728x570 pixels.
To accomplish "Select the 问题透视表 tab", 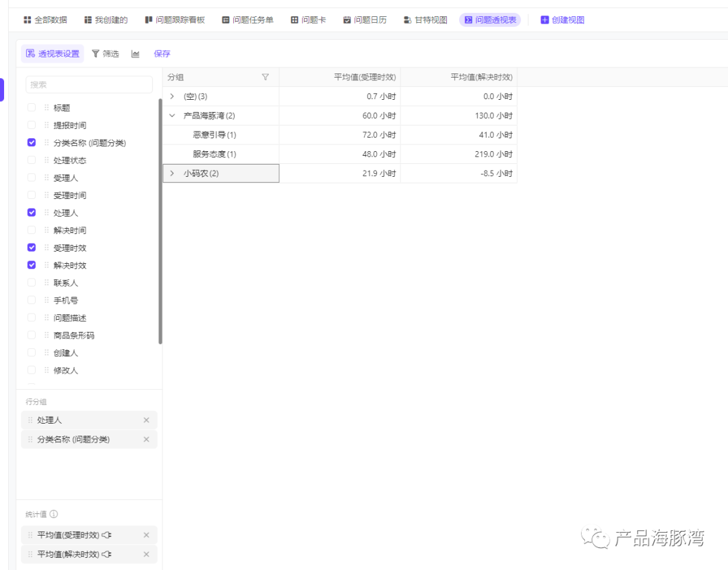I will (x=490, y=20).
